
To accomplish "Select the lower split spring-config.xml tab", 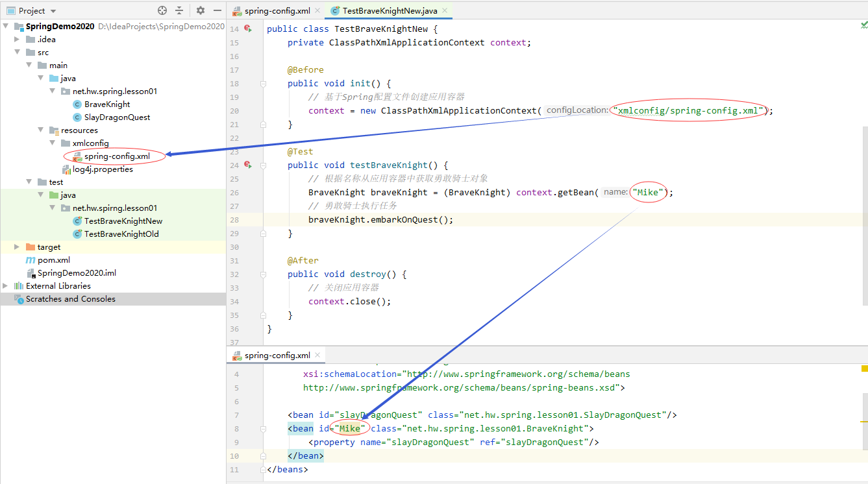I will click(277, 356).
